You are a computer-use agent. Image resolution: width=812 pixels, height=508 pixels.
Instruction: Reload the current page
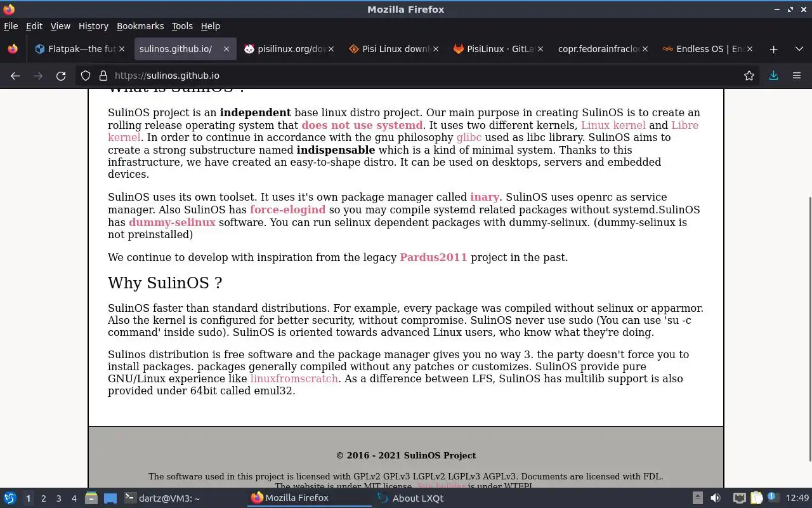click(x=61, y=76)
